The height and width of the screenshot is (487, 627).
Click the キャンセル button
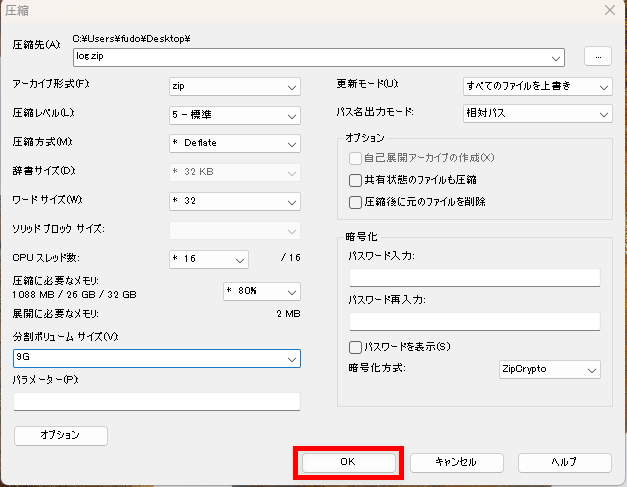coord(456,462)
